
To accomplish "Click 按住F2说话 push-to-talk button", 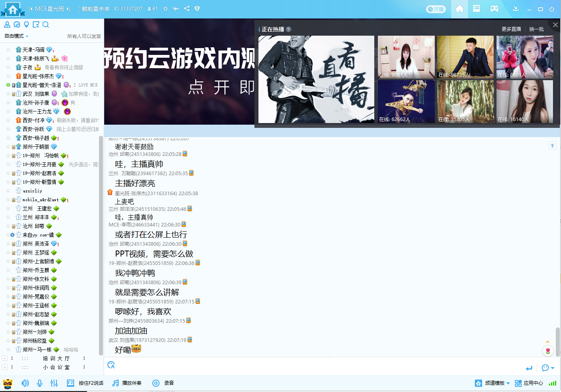I will coord(85,383).
